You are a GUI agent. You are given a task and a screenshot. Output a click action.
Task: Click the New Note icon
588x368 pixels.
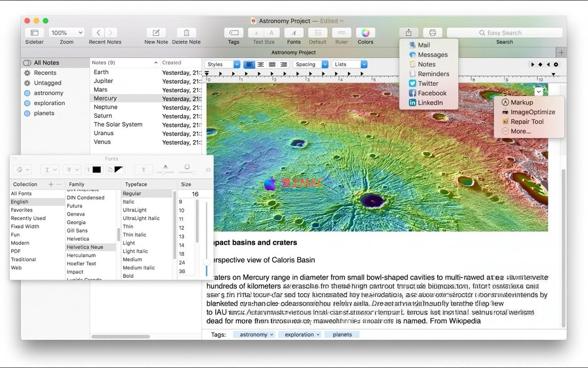(156, 33)
